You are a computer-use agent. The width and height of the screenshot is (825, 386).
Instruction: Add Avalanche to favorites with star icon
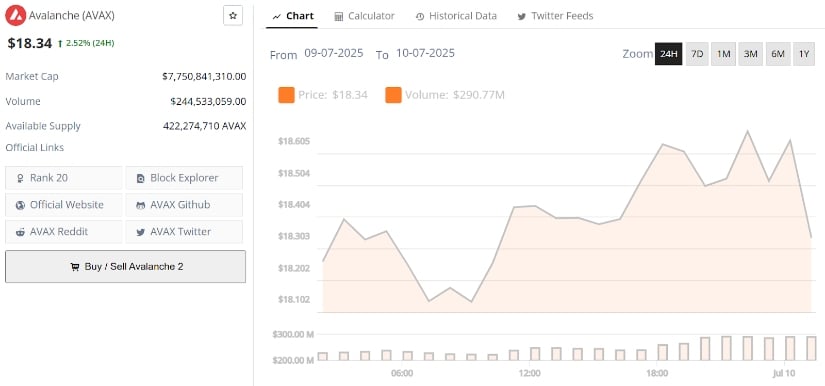(x=233, y=16)
